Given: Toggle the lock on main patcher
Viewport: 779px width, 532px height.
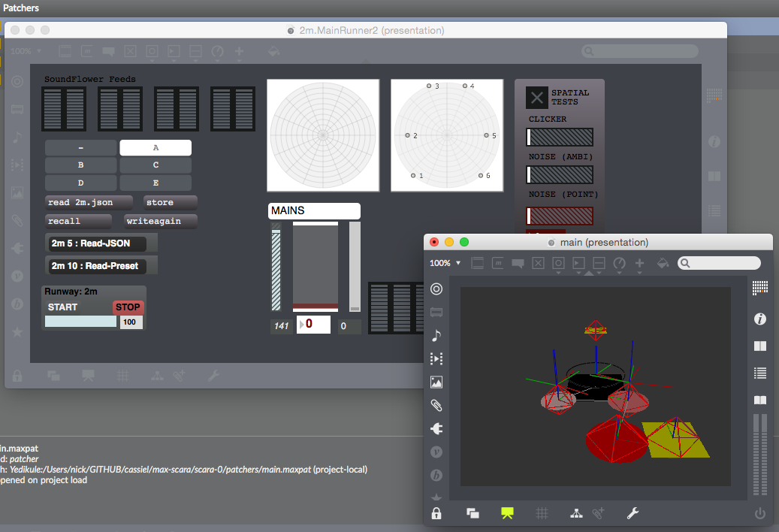Looking at the screenshot, I should 436,513.
